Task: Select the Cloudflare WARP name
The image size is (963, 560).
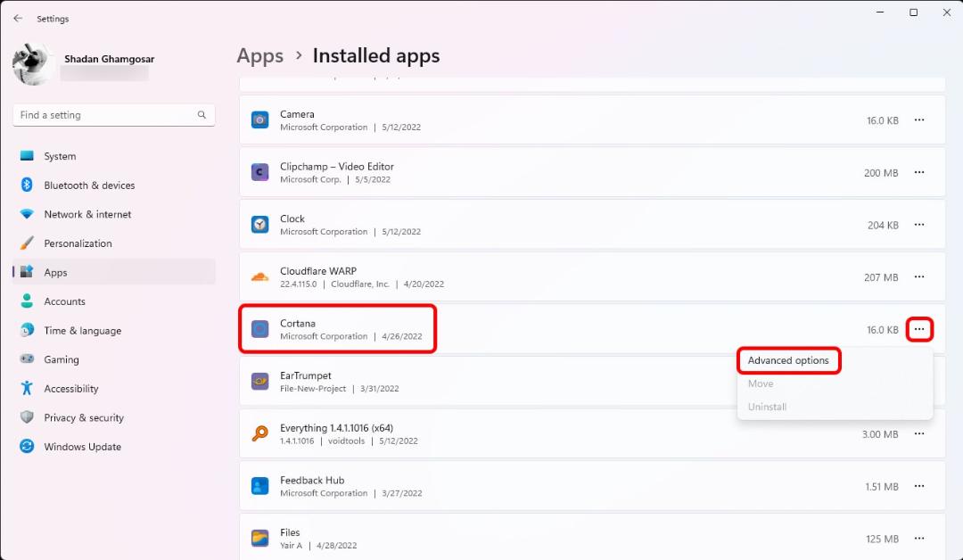Action: click(318, 271)
